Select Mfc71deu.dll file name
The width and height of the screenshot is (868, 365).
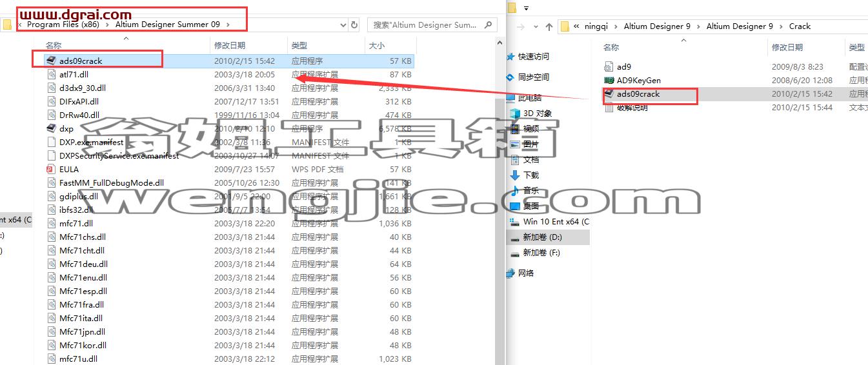pos(84,264)
